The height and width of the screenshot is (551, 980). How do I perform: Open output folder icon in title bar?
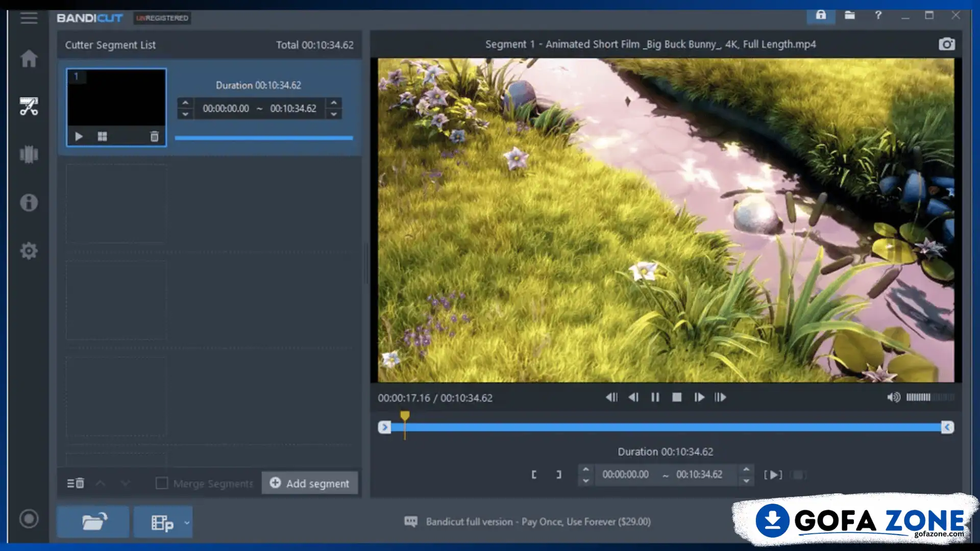[849, 15]
